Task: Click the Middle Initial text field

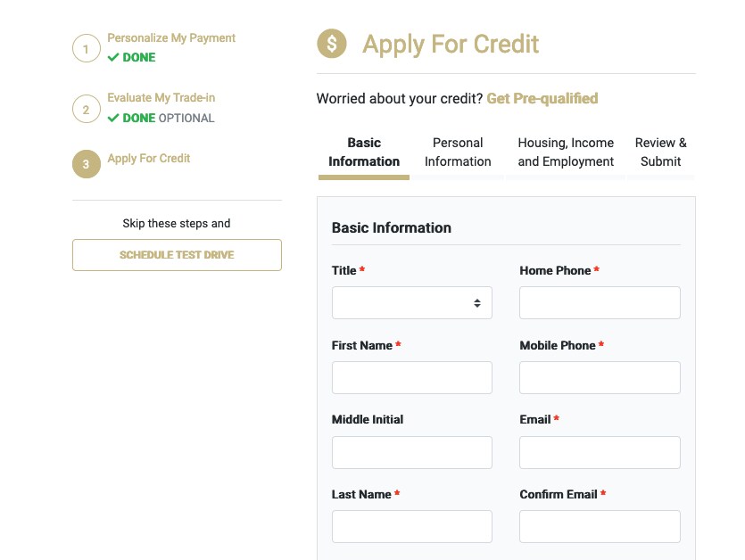Action: pyautogui.click(x=412, y=452)
